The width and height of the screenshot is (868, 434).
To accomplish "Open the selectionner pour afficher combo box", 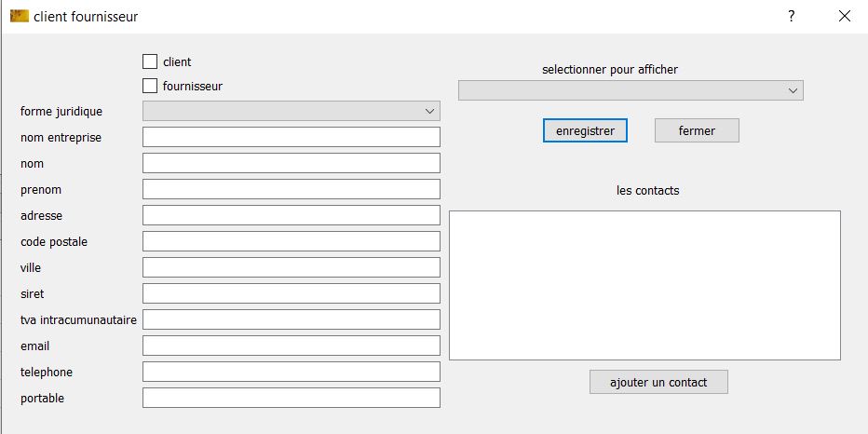I will (631, 90).
